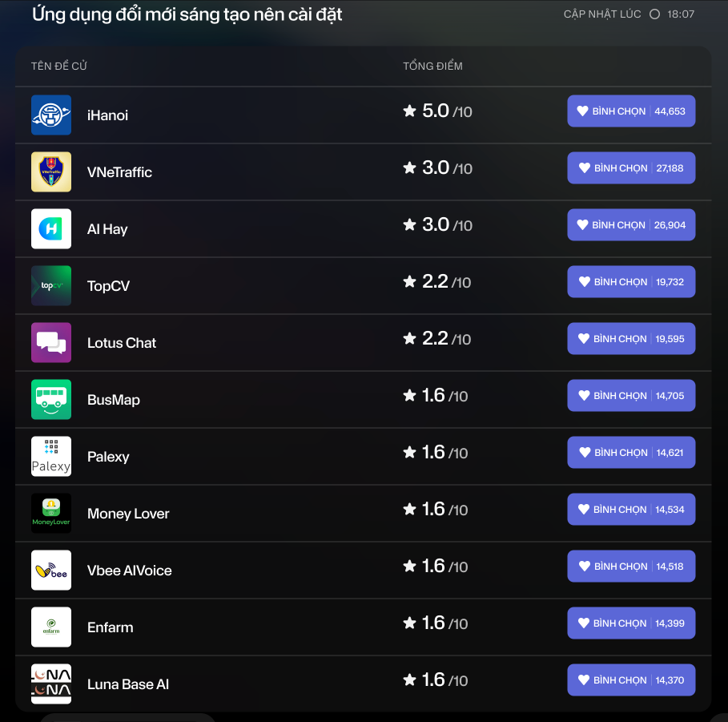Screen dimensions: 728x722
Task: Select the TopCV logo icon
Action: (51, 286)
